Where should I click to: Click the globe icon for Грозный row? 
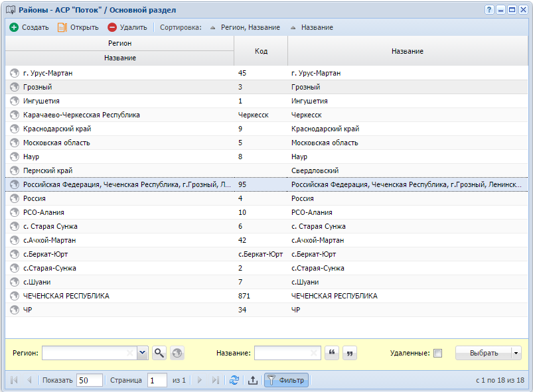(x=15, y=87)
